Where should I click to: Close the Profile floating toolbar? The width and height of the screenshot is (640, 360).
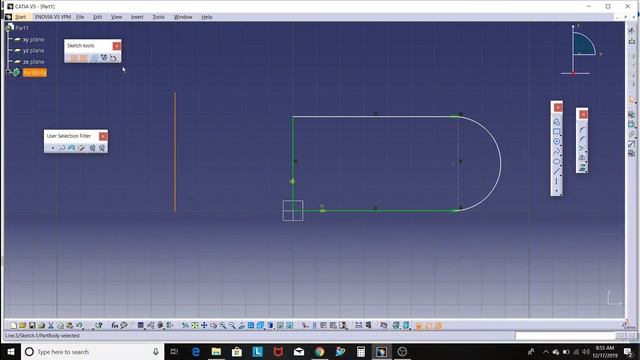click(558, 107)
